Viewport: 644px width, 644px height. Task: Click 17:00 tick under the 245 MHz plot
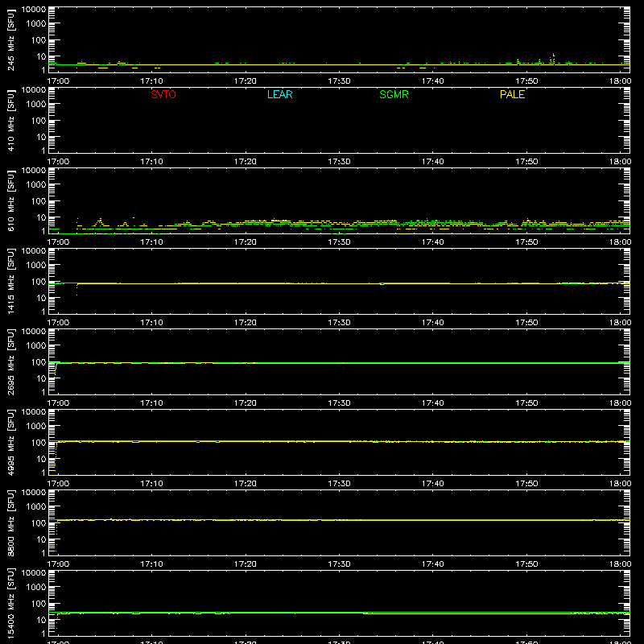pyautogui.click(x=58, y=81)
